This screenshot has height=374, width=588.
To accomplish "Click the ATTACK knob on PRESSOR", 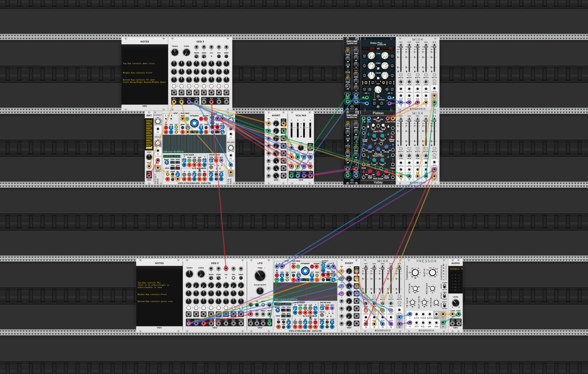I will pos(415,288).
